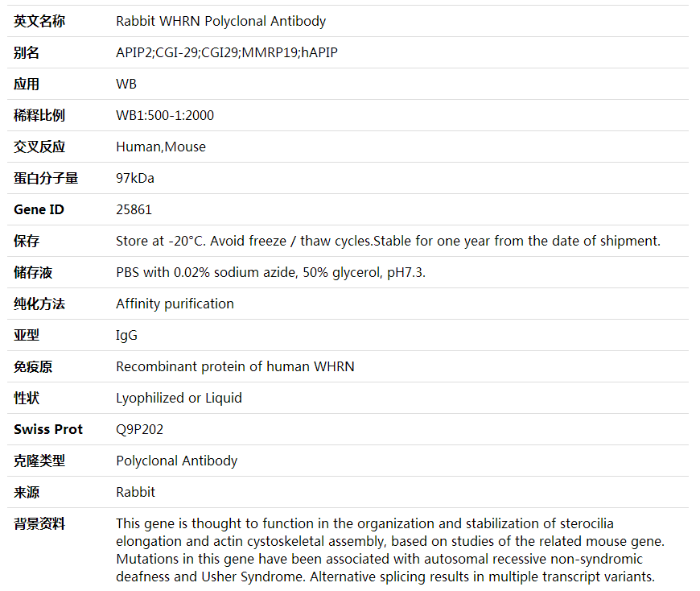
Task: Click the dilution value WB1:500-1:2000
Action: tap(165, 116)
